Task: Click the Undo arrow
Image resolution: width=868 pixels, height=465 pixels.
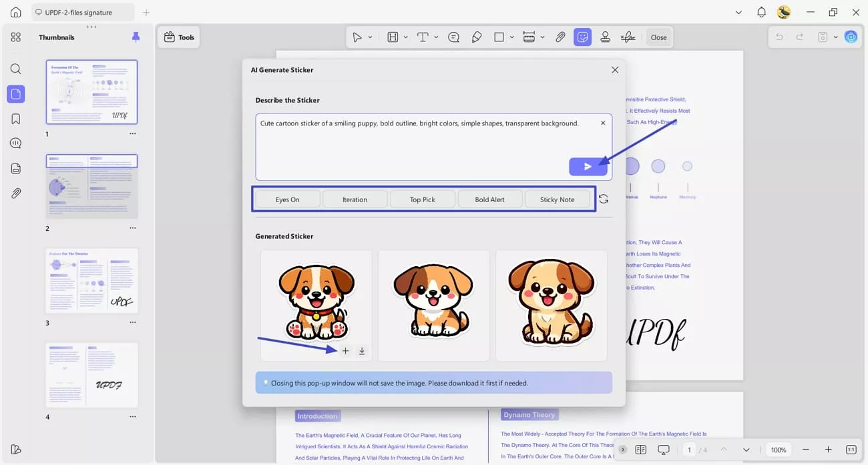Action: [779, 37]
